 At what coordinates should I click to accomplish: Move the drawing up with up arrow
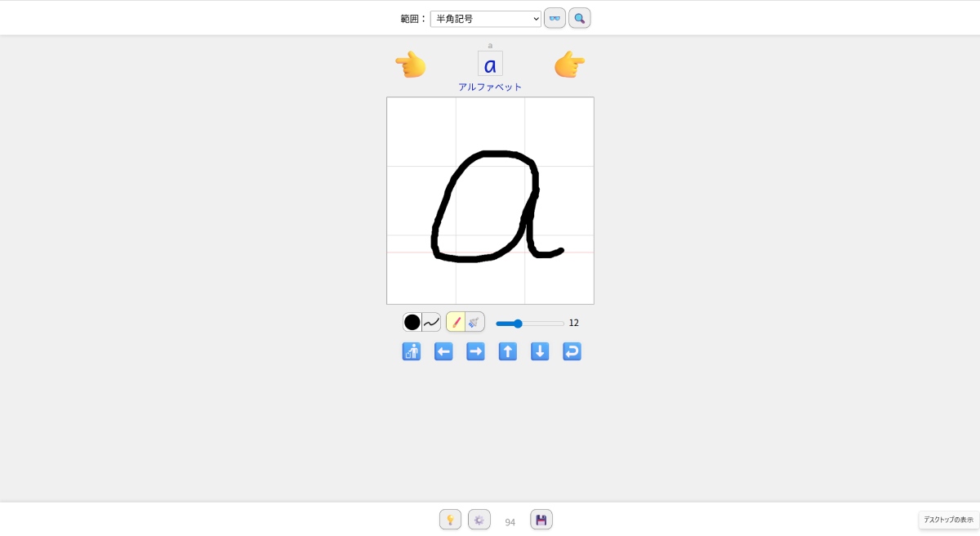[x=508, y=351]
